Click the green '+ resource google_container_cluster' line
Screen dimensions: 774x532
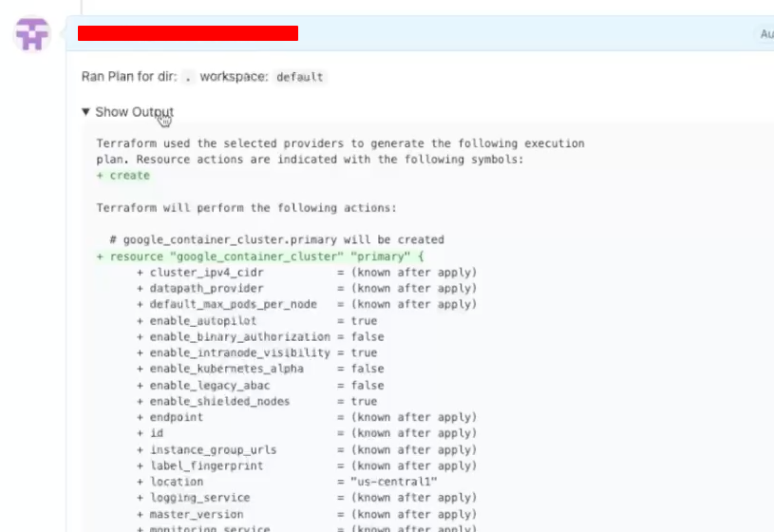[259, 256]
